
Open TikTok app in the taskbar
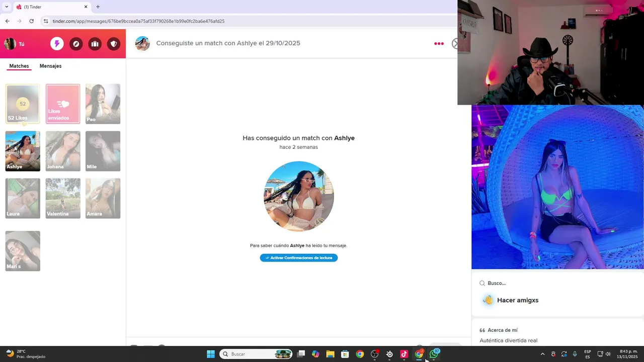coord(404,354)
